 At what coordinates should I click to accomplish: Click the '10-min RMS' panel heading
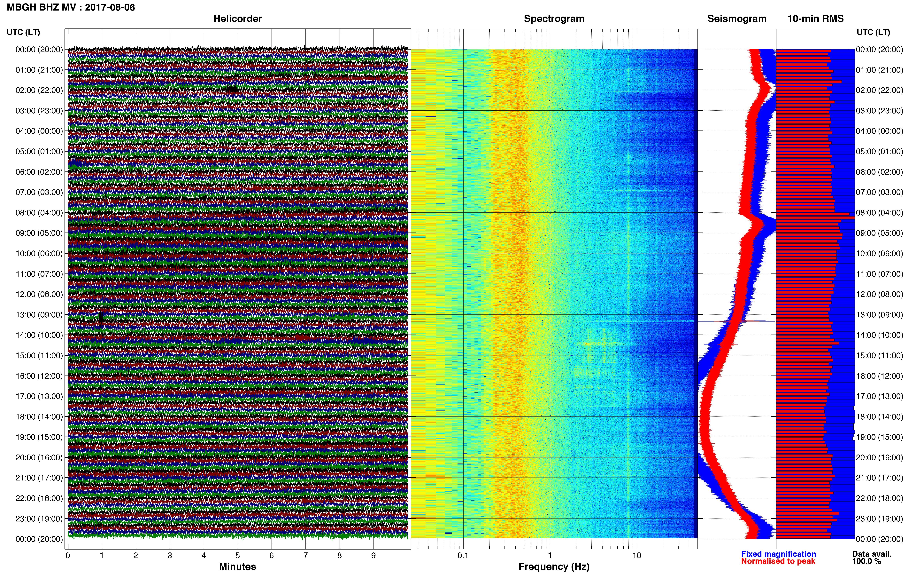click(x=816, y=19)
